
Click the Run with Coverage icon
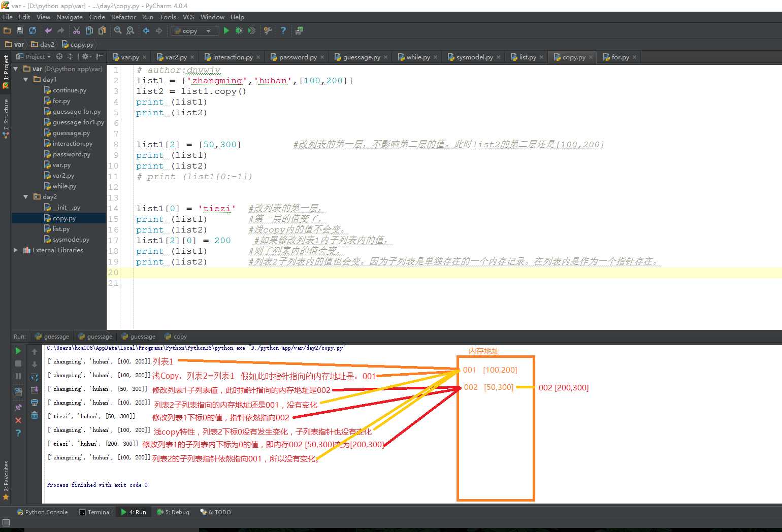click(x=251, y=30)
